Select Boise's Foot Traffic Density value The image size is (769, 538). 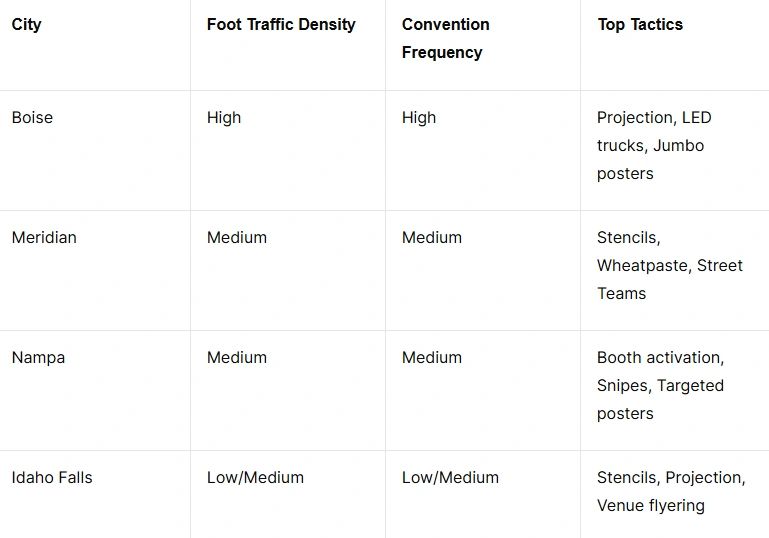click(224, 118)
